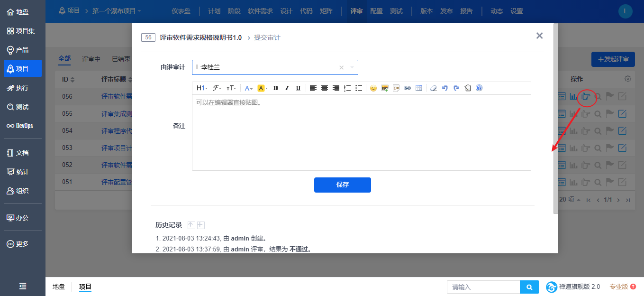
Task: Toggle bold formatting in the remark editor
Action: tap(275, 88)
